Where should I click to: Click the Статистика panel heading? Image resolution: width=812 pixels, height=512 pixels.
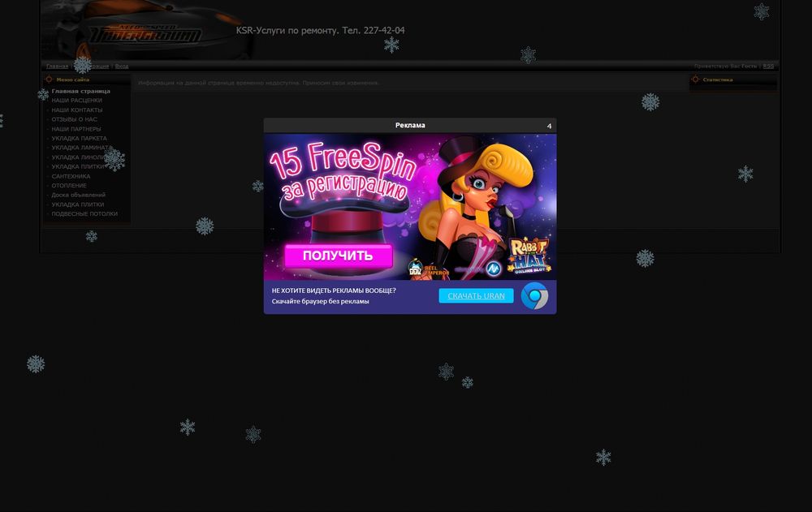click(718, 80)
